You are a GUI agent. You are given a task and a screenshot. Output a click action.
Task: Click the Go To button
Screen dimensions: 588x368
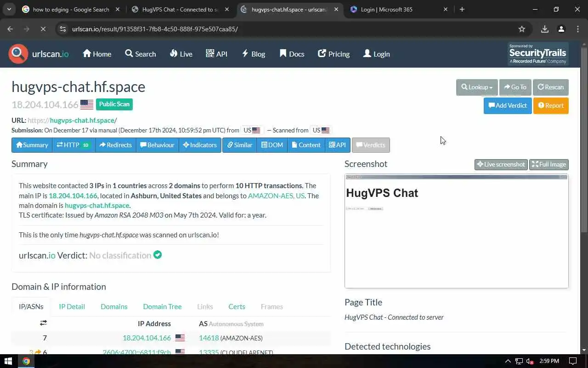pos(515,87)
